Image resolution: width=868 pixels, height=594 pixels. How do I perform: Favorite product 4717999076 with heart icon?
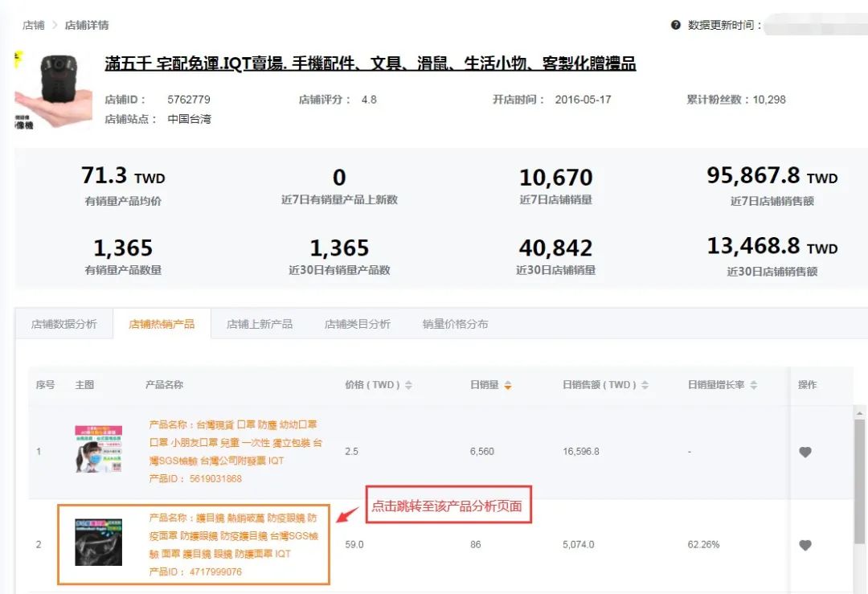coord(805,545)
